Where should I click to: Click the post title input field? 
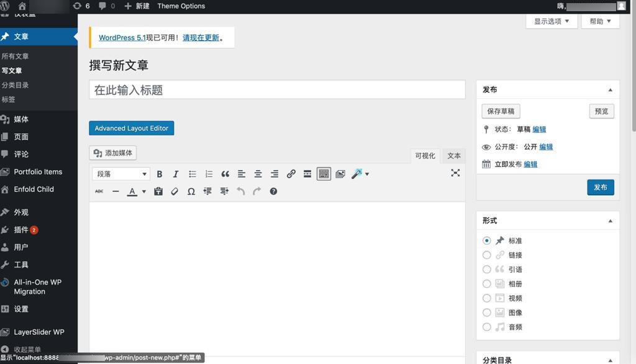coord(277,89)
